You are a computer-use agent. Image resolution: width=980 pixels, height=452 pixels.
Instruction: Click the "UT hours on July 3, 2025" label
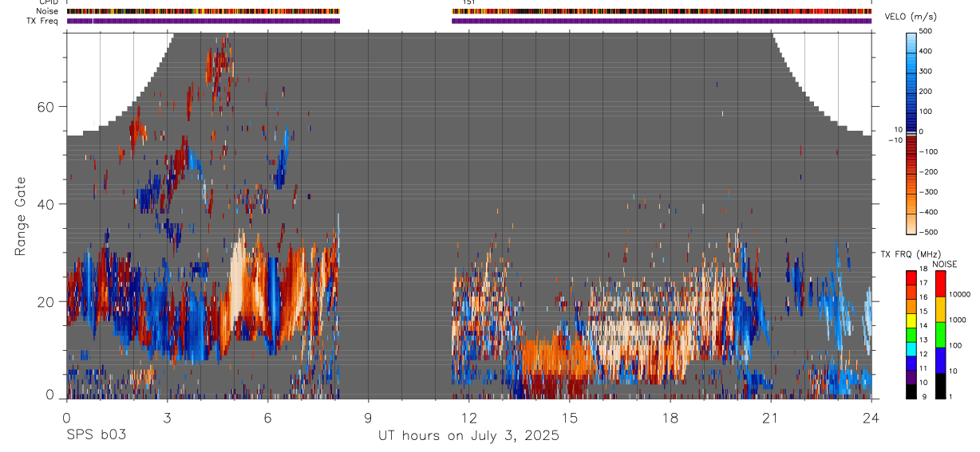pyautogui.click(x=468, y=435)
